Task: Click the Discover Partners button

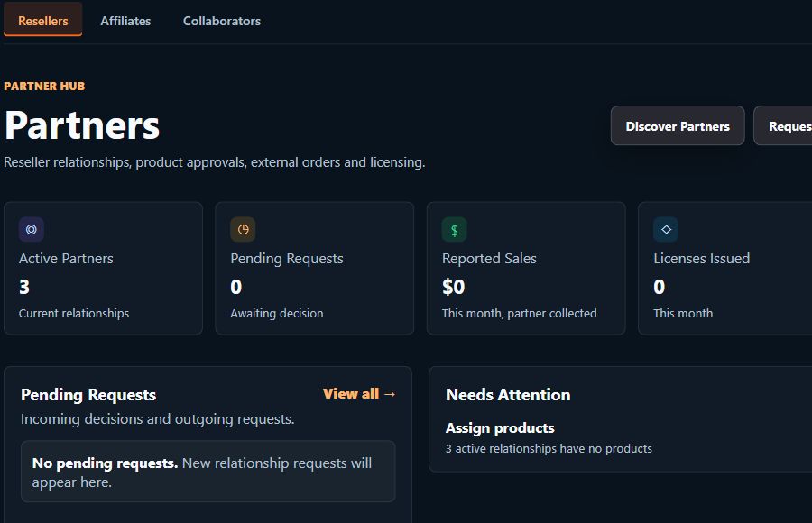Action: point(678,126)
